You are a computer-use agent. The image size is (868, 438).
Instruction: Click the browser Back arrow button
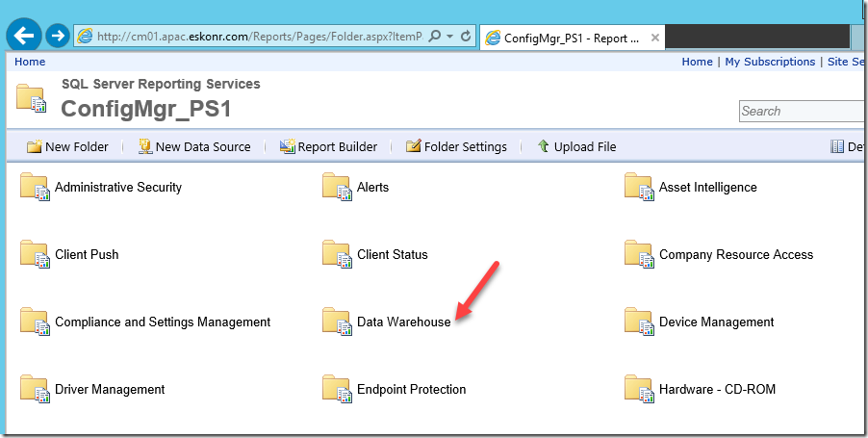(24, 36)
